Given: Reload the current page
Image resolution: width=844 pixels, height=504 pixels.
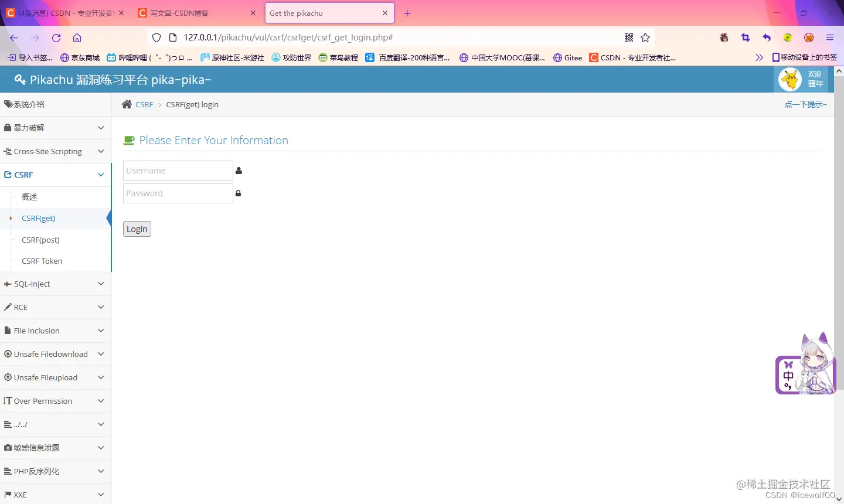Looking at the screenshot, I should coord(56,38).
